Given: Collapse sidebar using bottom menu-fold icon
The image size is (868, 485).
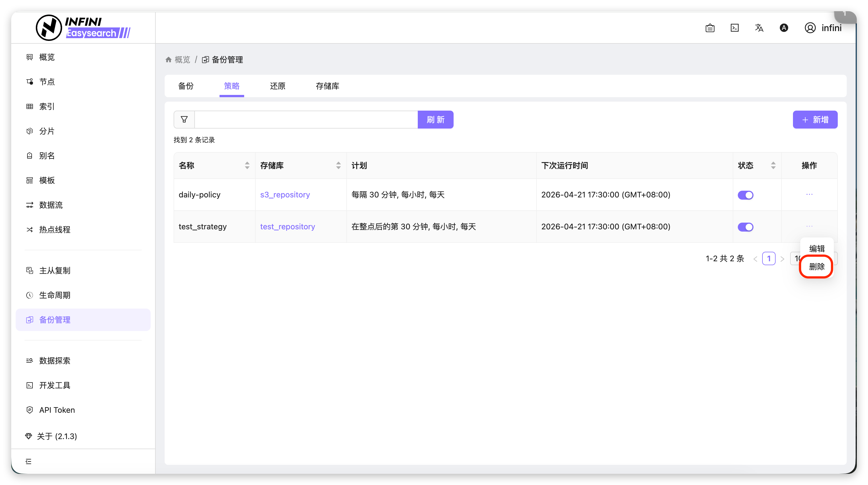Looking at the screenshot, I should click(x=29, y=461).
